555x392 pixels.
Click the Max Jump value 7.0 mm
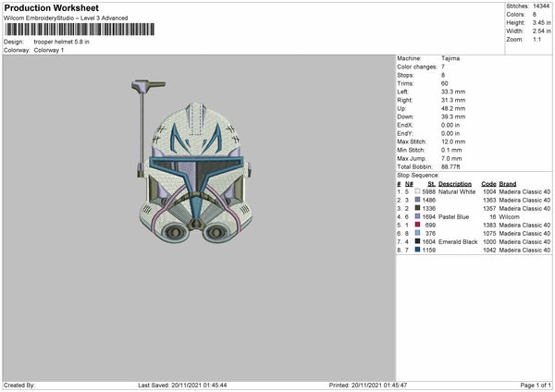click(x=451, y=158)
